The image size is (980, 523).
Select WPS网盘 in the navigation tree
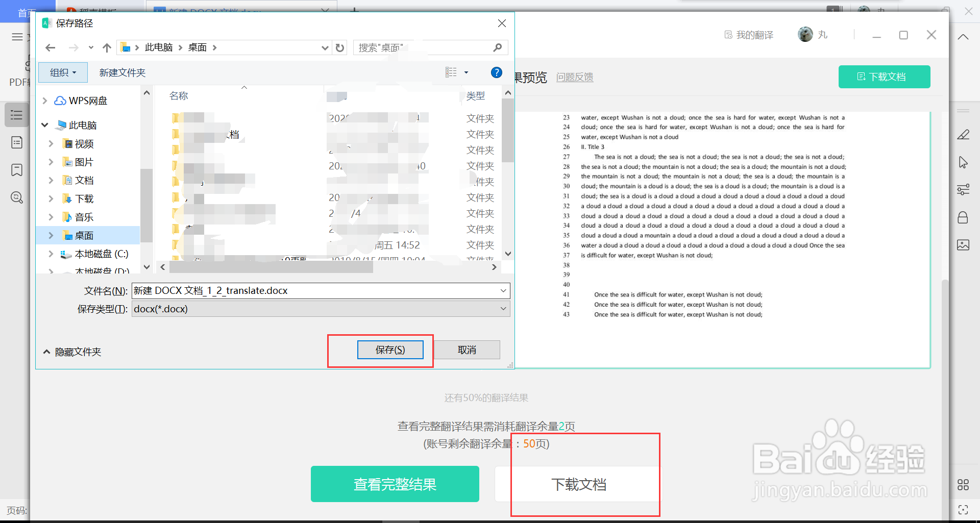[x=88, y=101]
